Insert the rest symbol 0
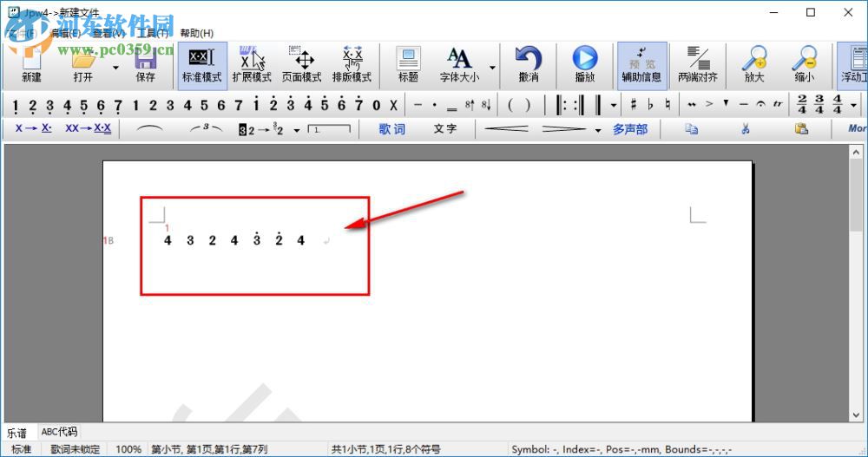The height and width of the screenshot is (457, 868). (377, 105)
